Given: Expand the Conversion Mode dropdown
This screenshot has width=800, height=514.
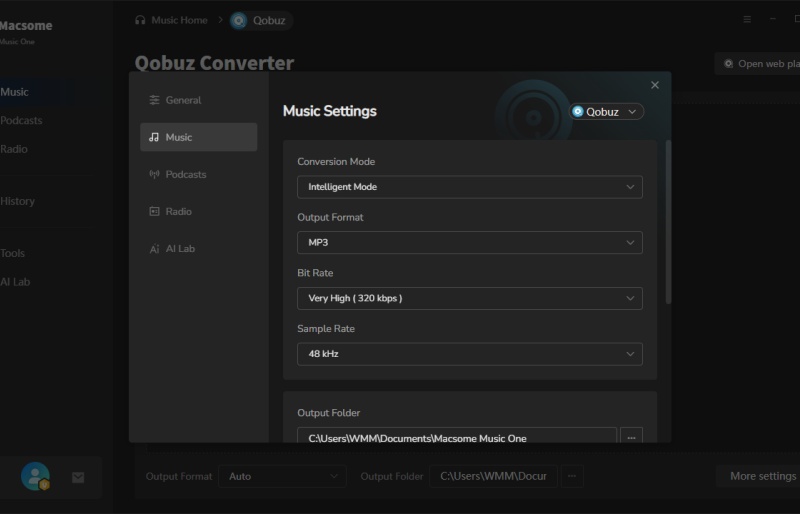Looking at the screenshot, I should [x=469, y=187].
